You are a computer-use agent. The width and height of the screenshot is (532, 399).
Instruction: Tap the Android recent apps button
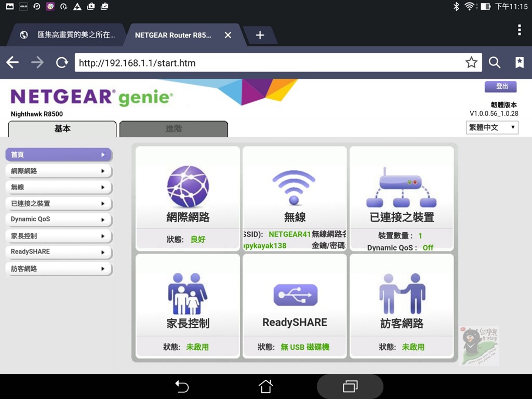pyautogui.click(x=350, y=387)
